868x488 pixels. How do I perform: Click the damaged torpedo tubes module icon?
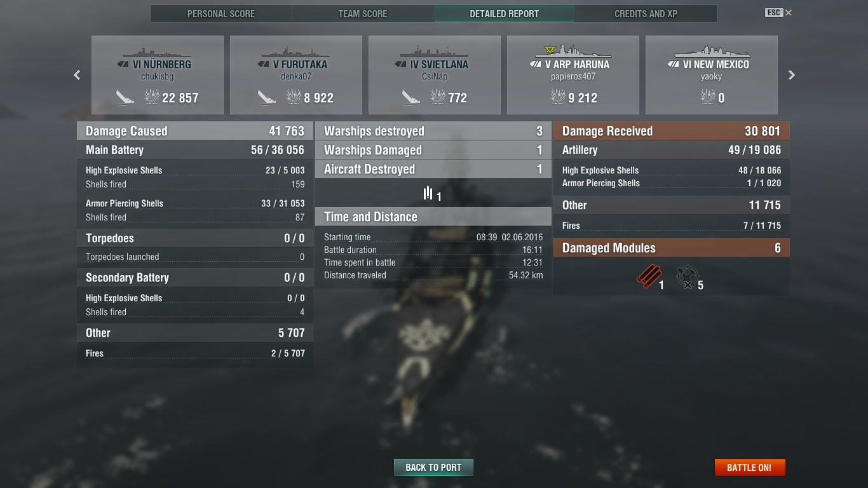pos(649,277)
